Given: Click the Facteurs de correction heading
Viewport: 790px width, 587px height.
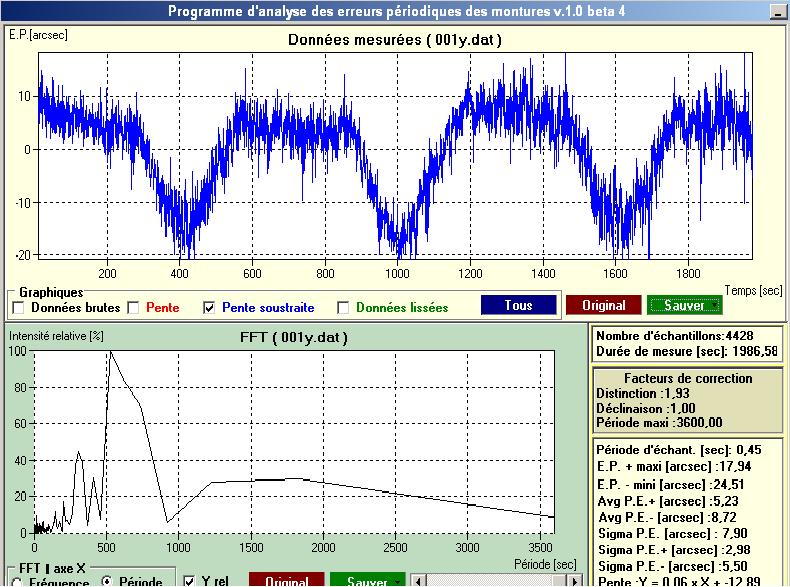Looking at the screenshot, I should point(688,378).
